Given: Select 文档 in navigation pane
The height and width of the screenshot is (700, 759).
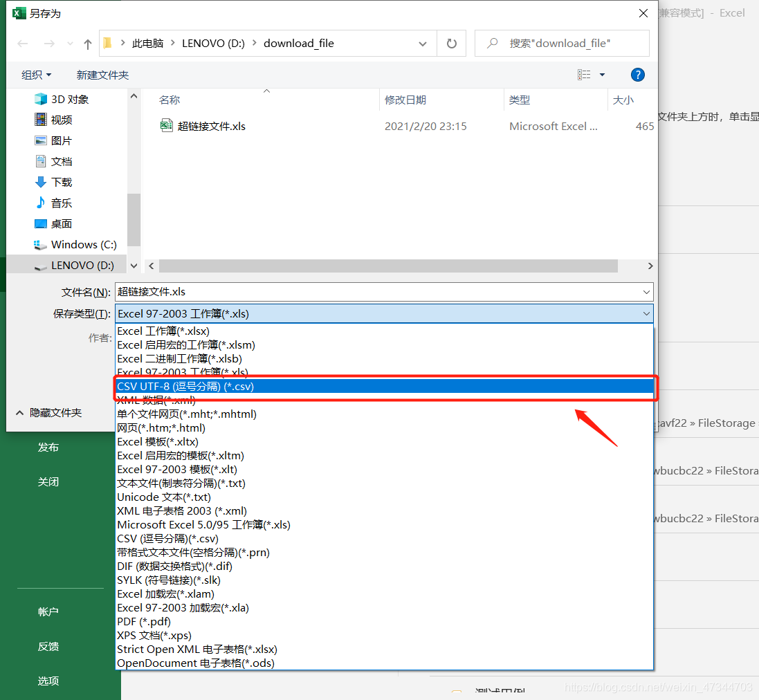Looking at the screenshot, I should [x=53, y=161].
